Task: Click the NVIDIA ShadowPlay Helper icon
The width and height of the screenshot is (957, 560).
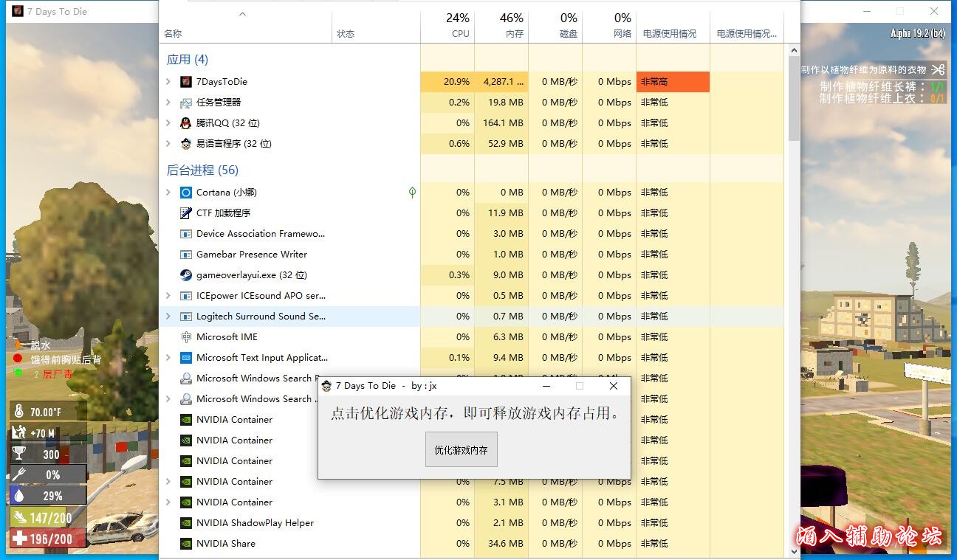Action: 186,523
